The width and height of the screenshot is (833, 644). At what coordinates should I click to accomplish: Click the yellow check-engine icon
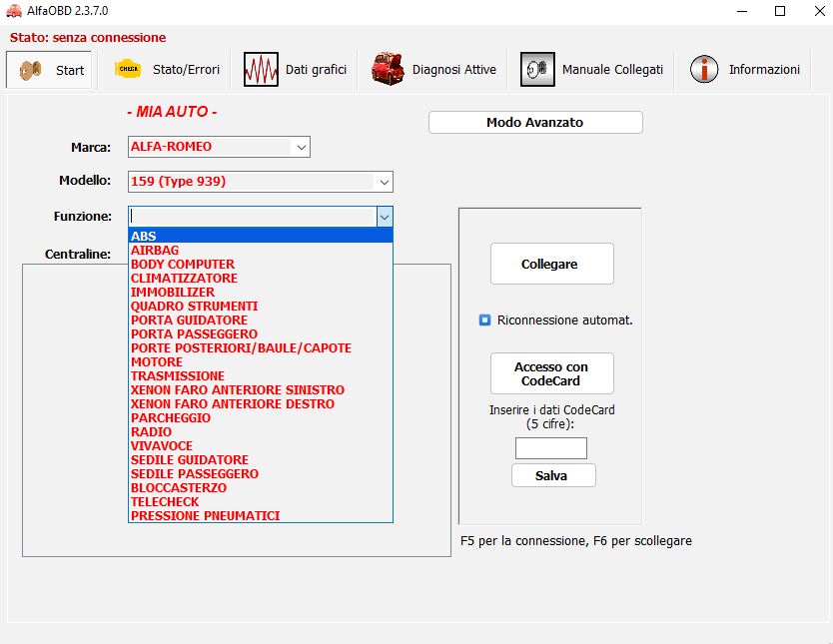[128, 69]
